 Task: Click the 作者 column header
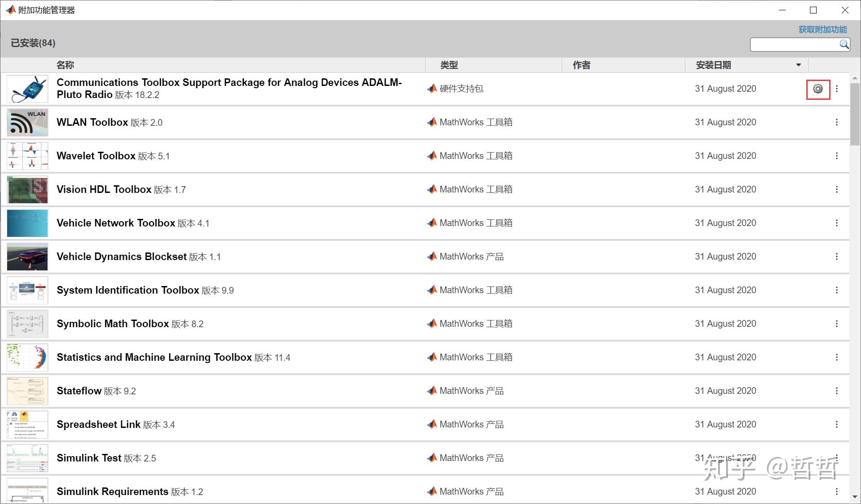click(581, 65)
